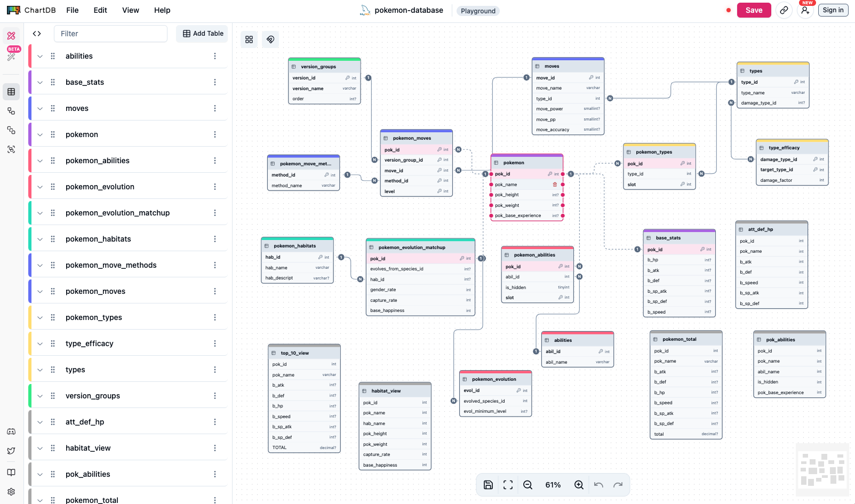855x504 pixels.
Task: Click the Save button
Action: click(x=754, y=10)
